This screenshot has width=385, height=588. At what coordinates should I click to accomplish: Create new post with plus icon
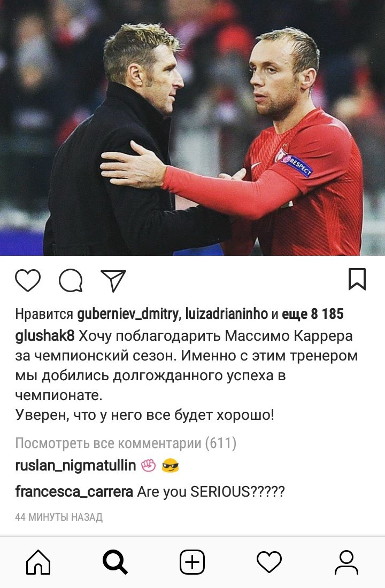[192, 562]
